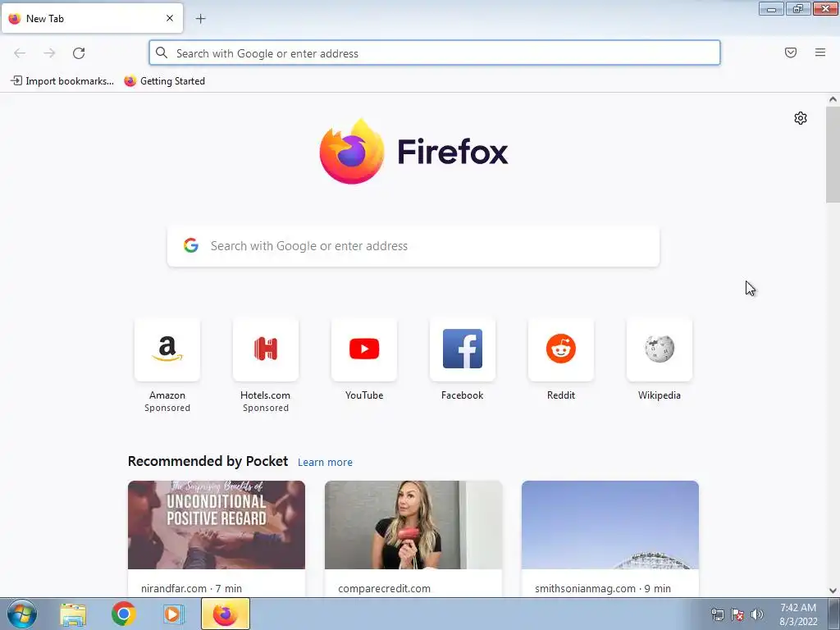The height and width of the screenshot is (630, 840).
Task: Open a new tab with plus button
Action: click(x=201, y=19)
